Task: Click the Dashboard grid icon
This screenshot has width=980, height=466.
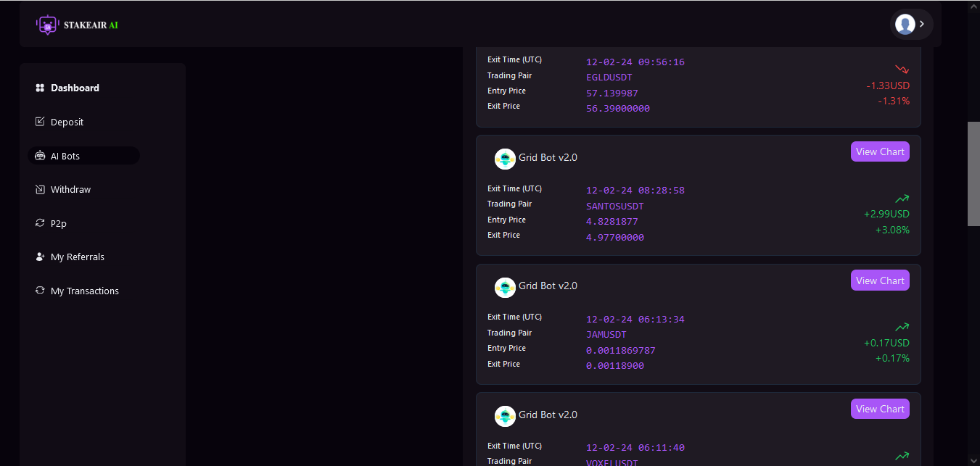Action: tap(40, 88)
